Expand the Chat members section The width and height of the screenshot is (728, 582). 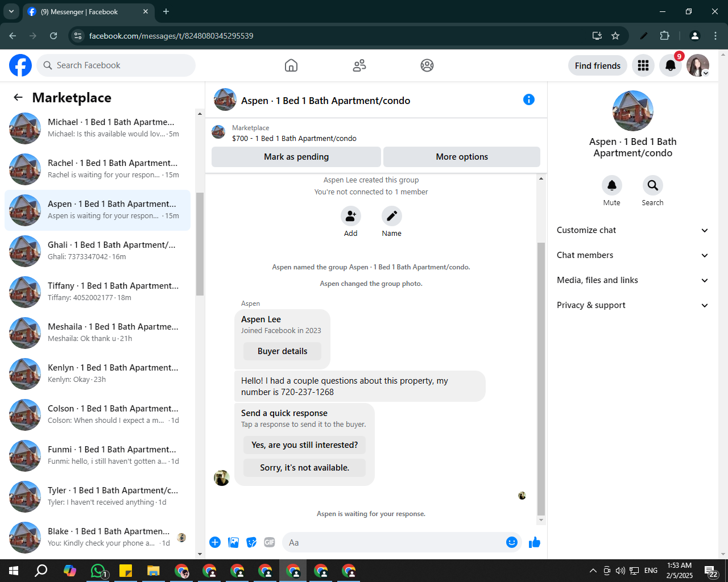coord(633,255)
